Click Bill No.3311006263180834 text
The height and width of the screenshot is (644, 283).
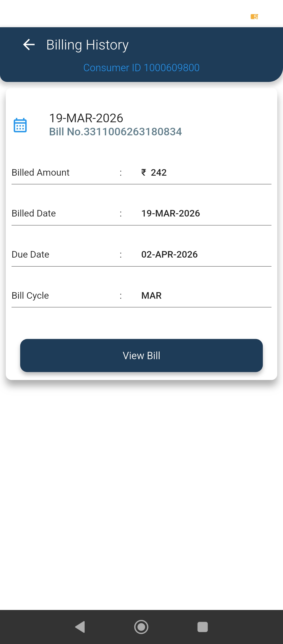116,132
